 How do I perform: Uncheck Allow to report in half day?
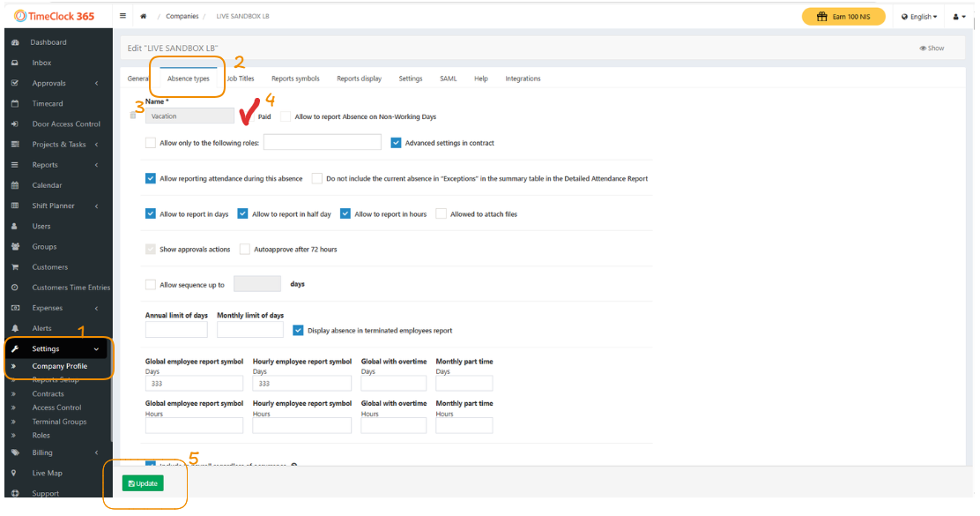[243, 213]
